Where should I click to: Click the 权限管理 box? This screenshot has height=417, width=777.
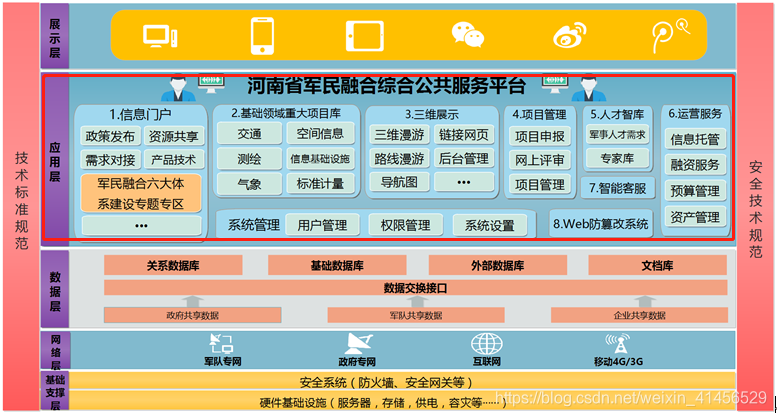click(405, 225)
